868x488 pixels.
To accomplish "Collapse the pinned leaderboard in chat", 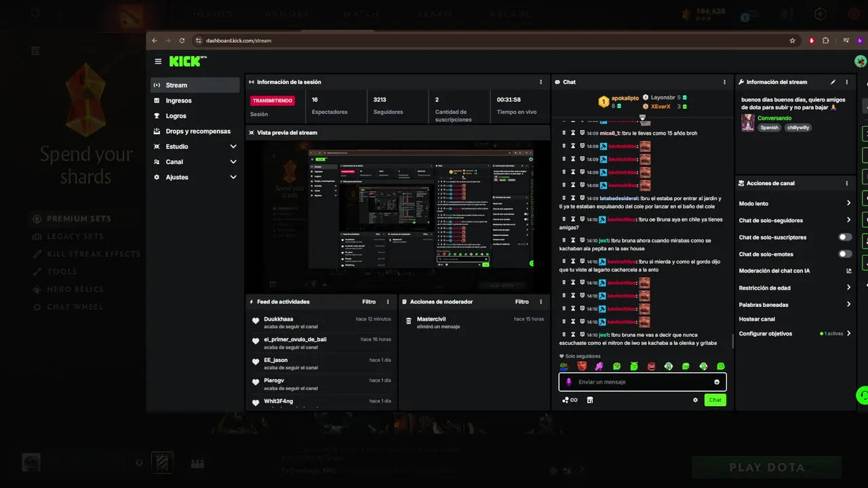I will (x=642, y=117).
